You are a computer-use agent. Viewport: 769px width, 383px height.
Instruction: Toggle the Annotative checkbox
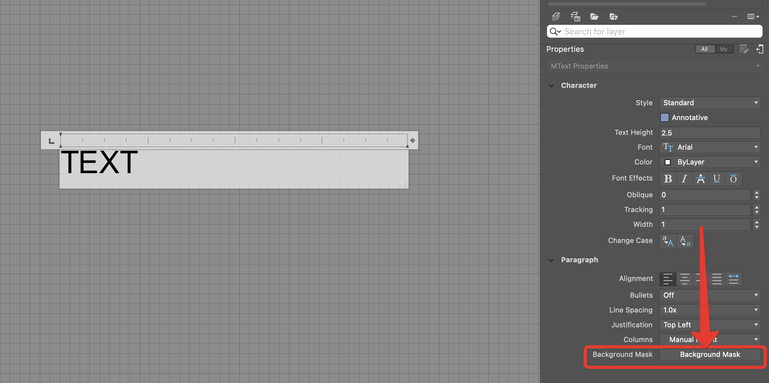[665, 118]
